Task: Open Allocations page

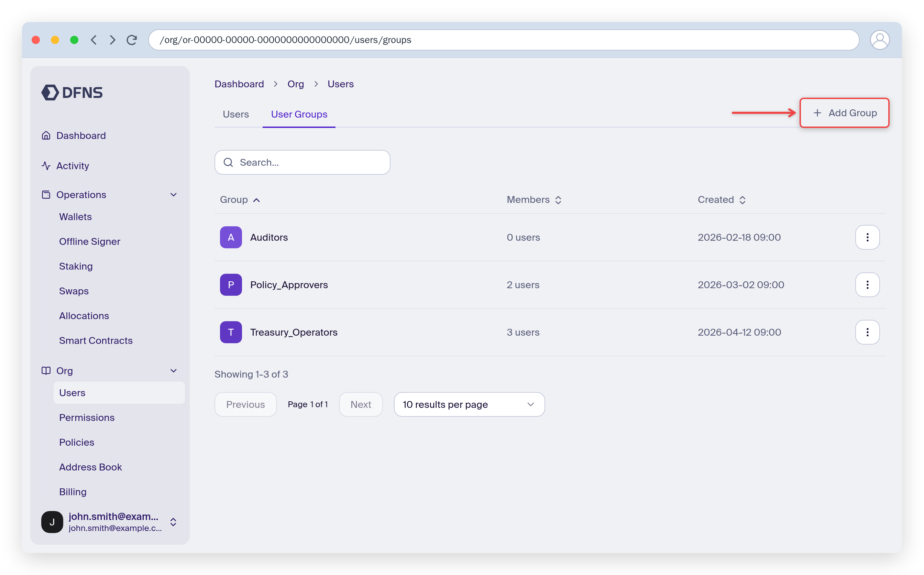Action: [84, 316]
